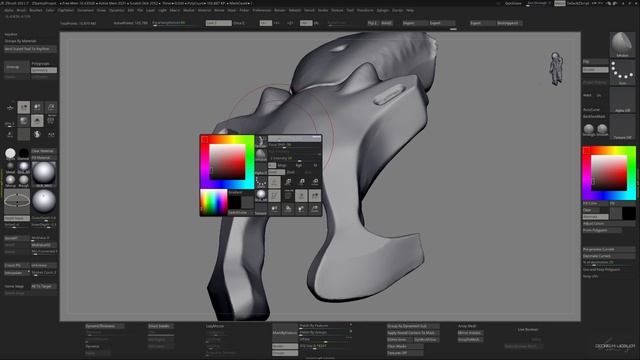Image resolution: width=640 pixels, height=360 pixels.
Task: Open the Alpha Off selector
Action: pyautogui.click(x=622, y=100)
